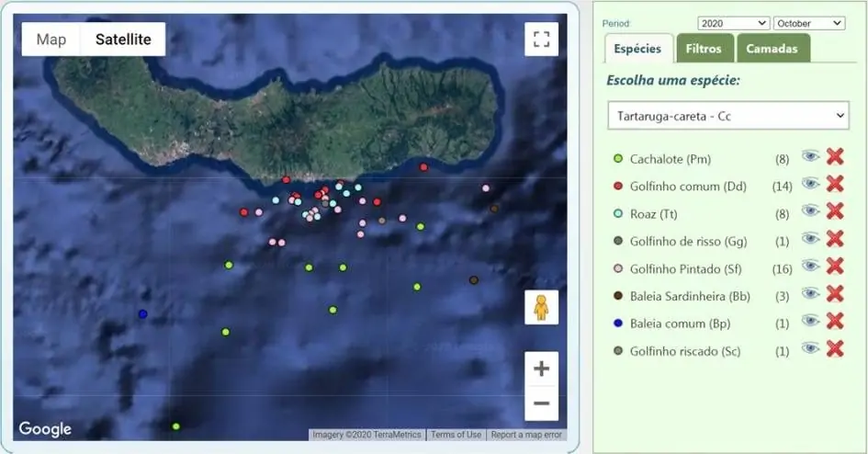
Task: Toggle visibility of Golfinho de risso (Gg)
Action: (x=809, y=239)
